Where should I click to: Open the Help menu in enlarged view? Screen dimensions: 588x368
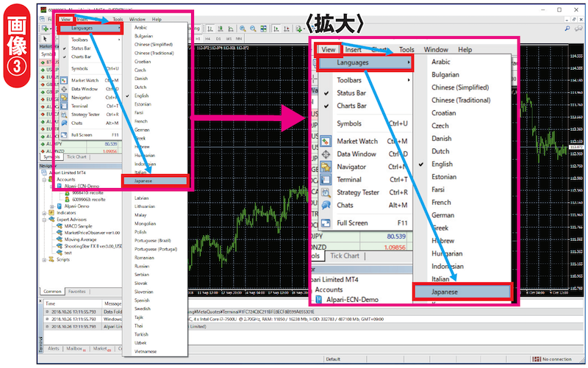[465, 49]
